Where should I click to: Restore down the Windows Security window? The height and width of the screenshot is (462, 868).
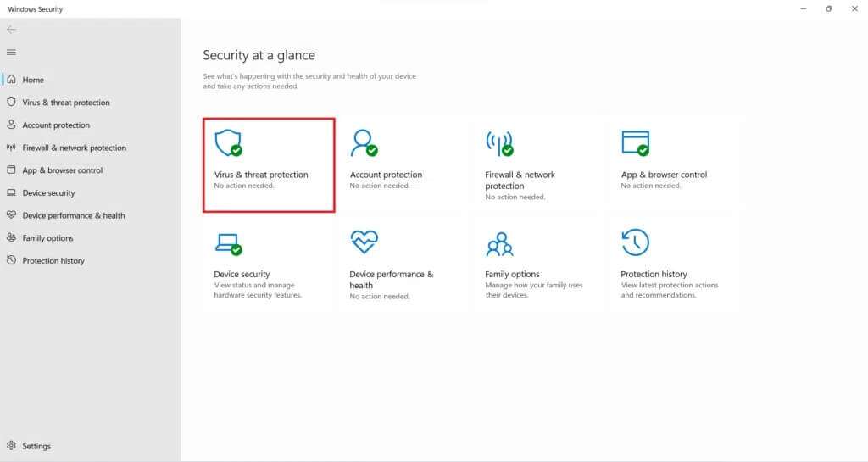coord(829,8)
